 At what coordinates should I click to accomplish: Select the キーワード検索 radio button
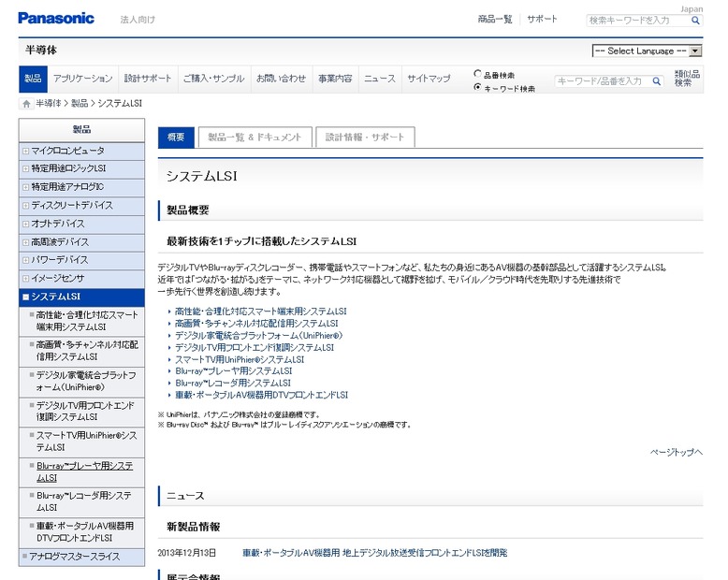click(477, 87)
